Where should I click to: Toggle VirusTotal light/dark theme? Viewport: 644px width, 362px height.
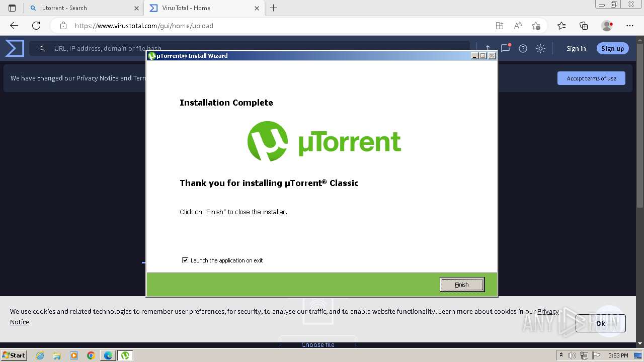point(540,48)
